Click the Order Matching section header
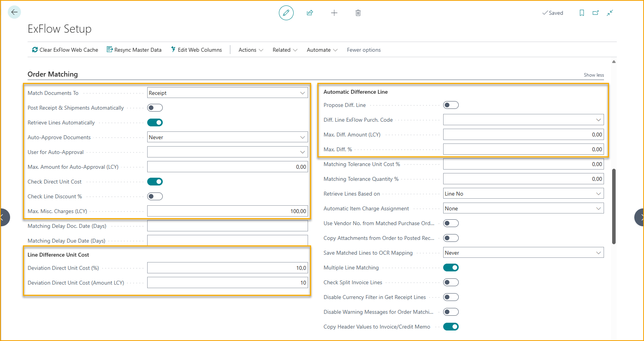 (53, 74)
